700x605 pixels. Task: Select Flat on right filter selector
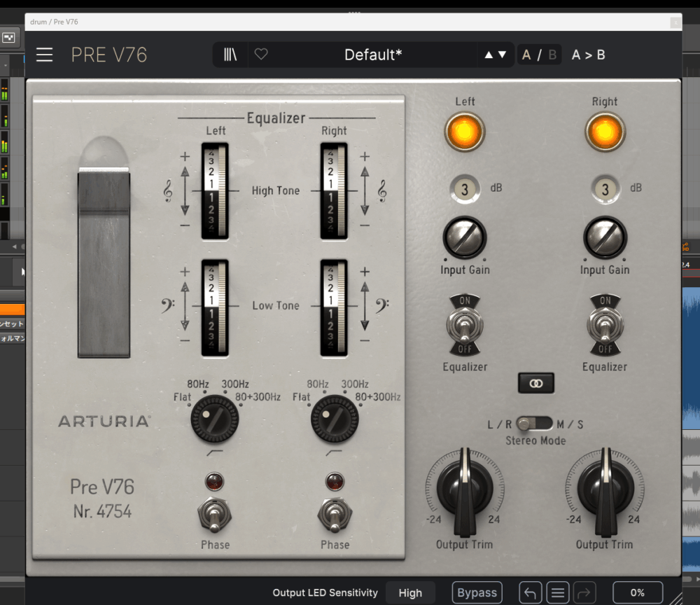tap(301, 397)
